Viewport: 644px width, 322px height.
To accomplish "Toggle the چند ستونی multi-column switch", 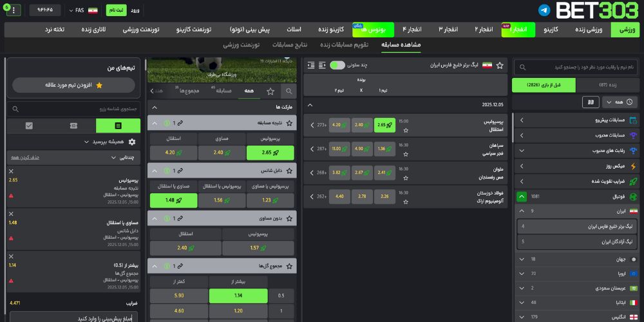I will click(x=337, y=66).
